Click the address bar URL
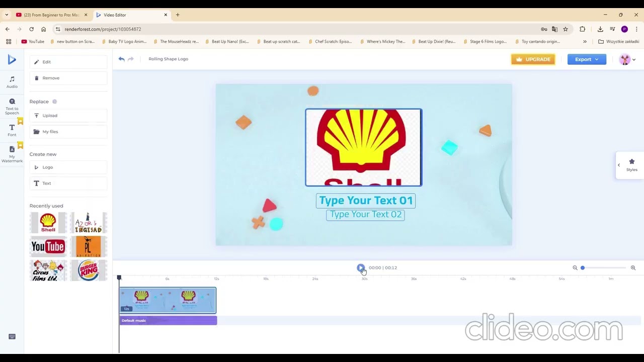644x362 pixels. click(x=103, y=29)
